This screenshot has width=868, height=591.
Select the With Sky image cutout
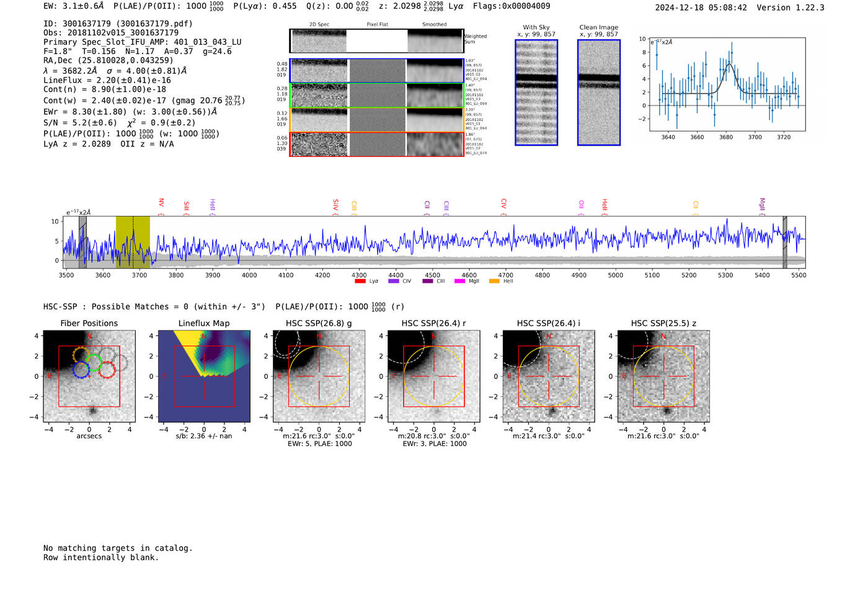(x=536, y=92)
